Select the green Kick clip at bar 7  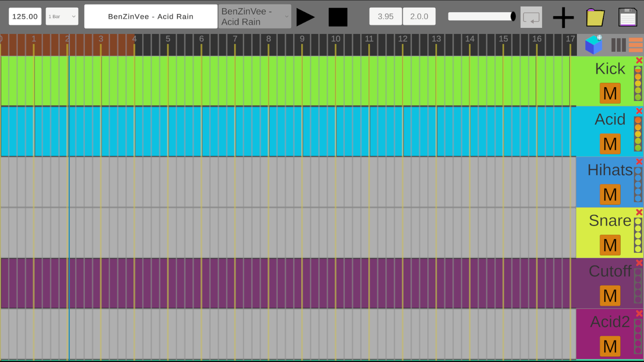point(251,81)
